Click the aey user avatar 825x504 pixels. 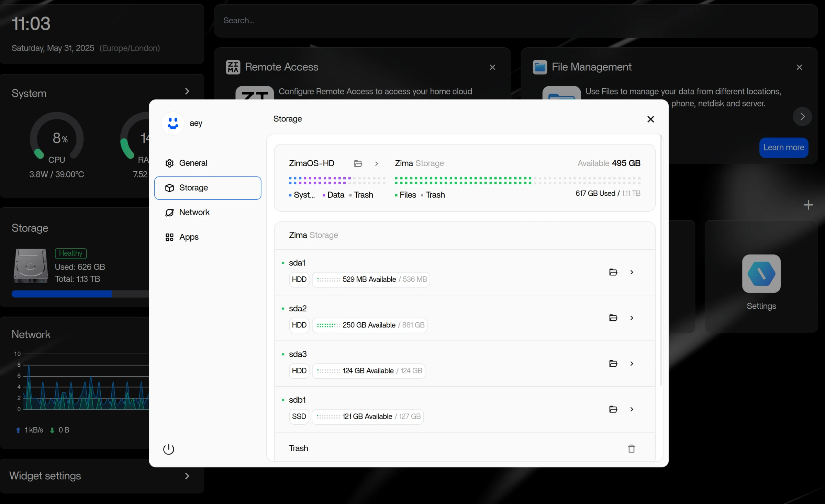173,123
